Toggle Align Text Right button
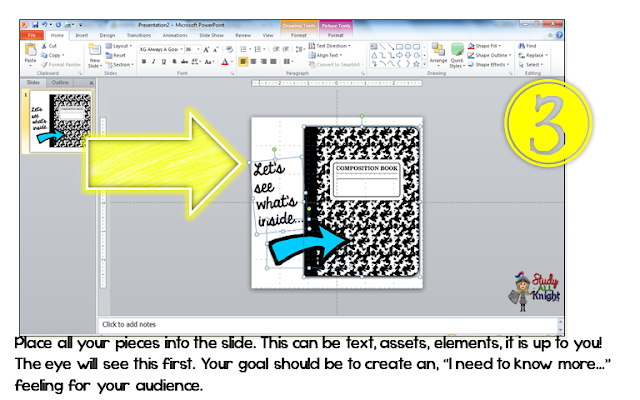 [264, 62]
